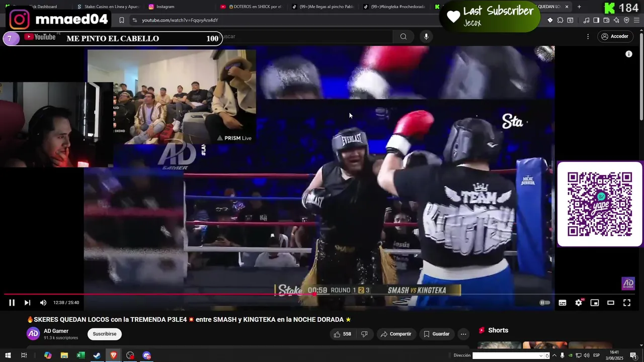Open the AD Gamer channel name link
The image size is (644, 362).
(x=56, y=331)
